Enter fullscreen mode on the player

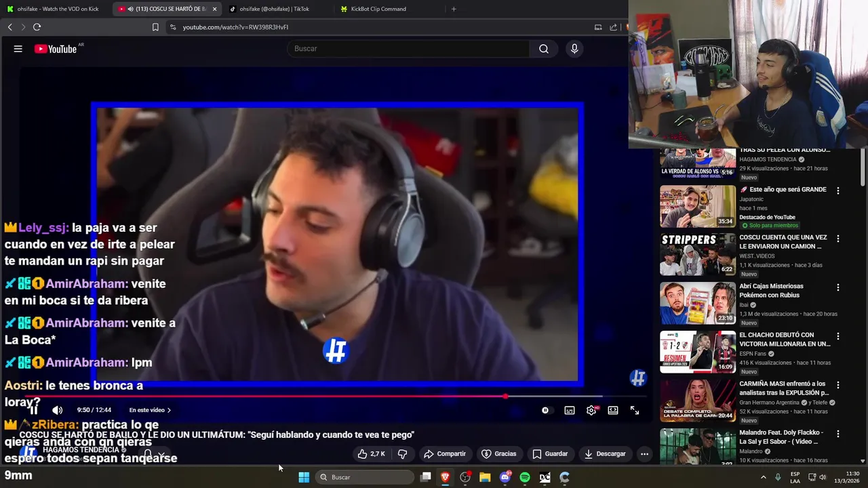(x=635, y=410)
